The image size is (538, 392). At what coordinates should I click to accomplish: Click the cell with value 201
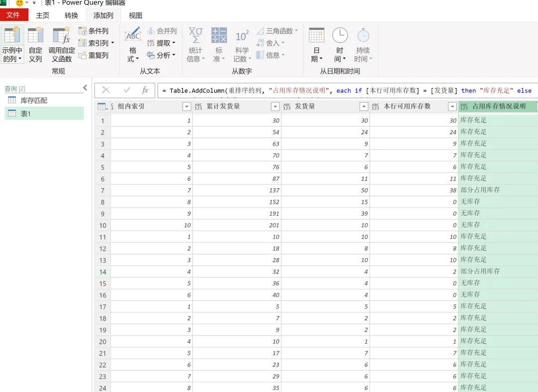click(x=237, y=225)
